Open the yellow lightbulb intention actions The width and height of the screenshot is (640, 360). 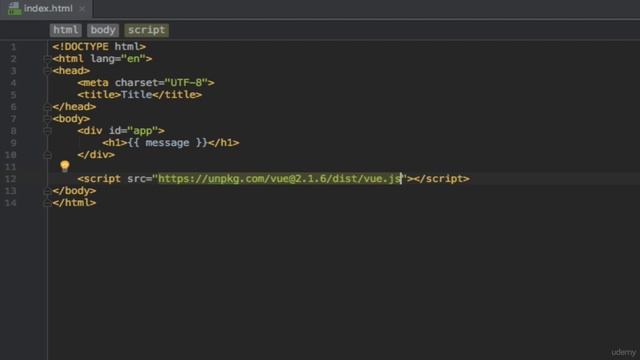[x=65, y=166]
